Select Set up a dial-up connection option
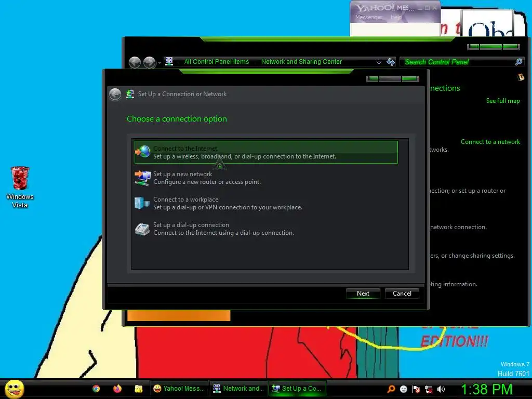532x399 pixels. (x=266, y=229)
